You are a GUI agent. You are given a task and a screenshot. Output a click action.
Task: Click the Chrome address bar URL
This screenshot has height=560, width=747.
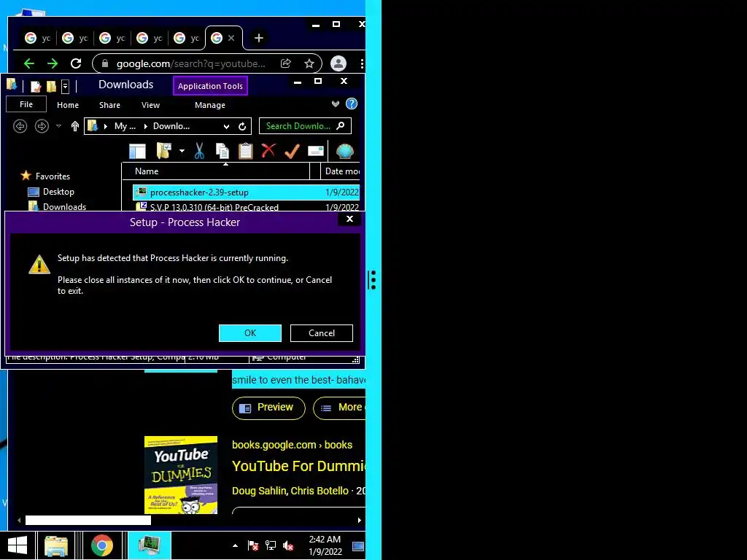point(190,63)
